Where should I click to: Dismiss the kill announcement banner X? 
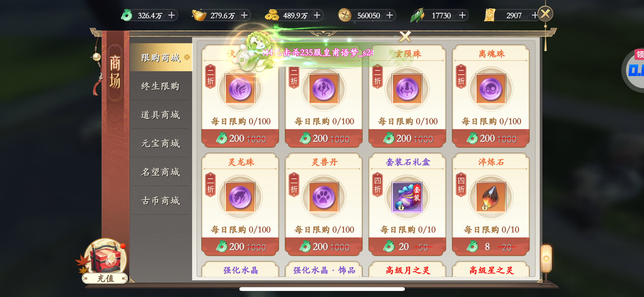point(405,37)
